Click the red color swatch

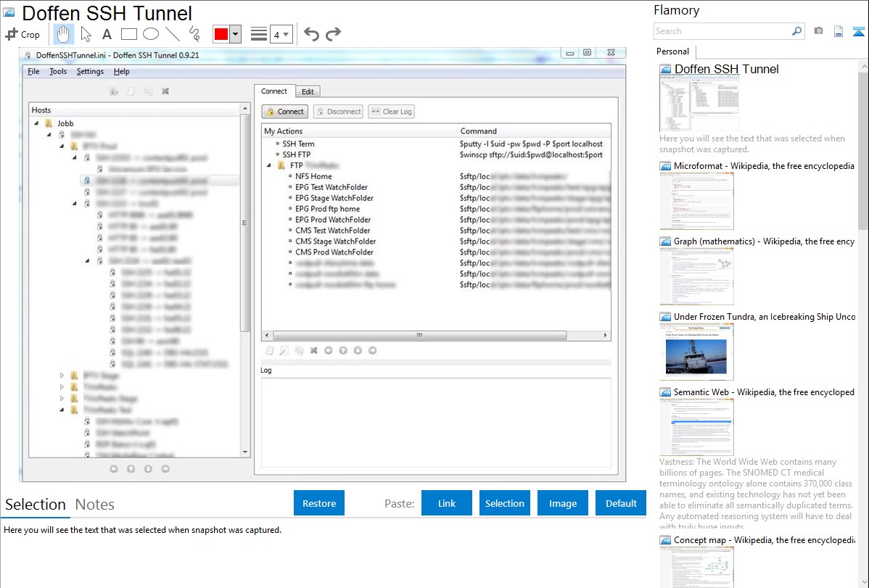point(221,34)
